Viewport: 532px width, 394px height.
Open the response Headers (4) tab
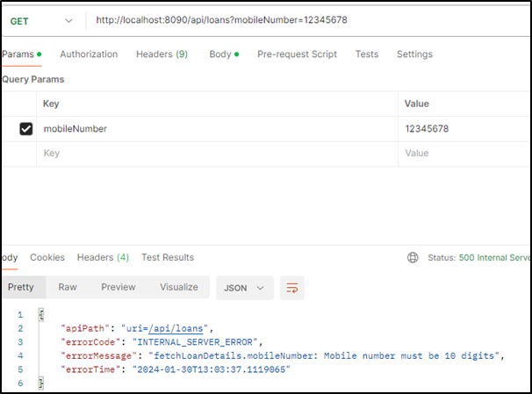click(x=103, y=257)
